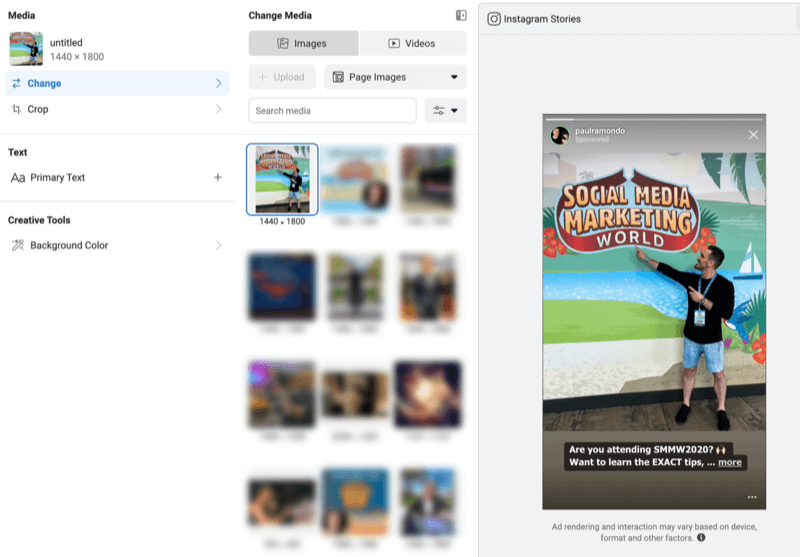Click the paulramondo profile avatar
The image size is (800, 557).
tap(560, 135)
